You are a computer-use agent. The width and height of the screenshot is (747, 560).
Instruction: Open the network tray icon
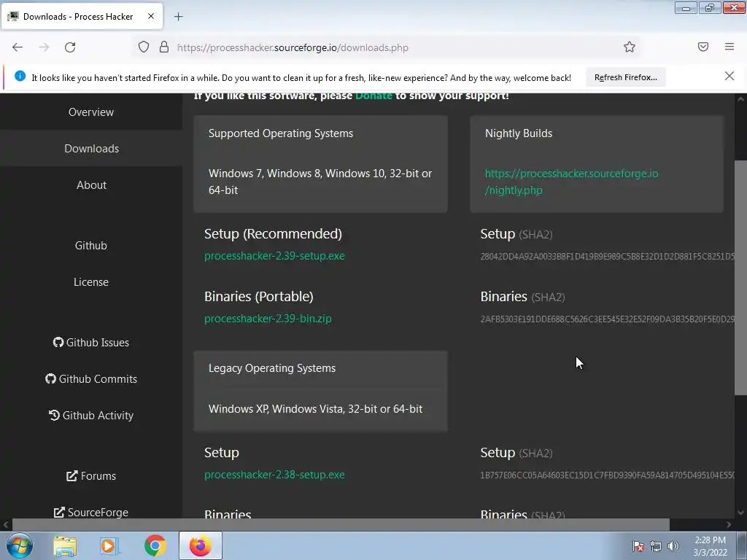(656, 546)
